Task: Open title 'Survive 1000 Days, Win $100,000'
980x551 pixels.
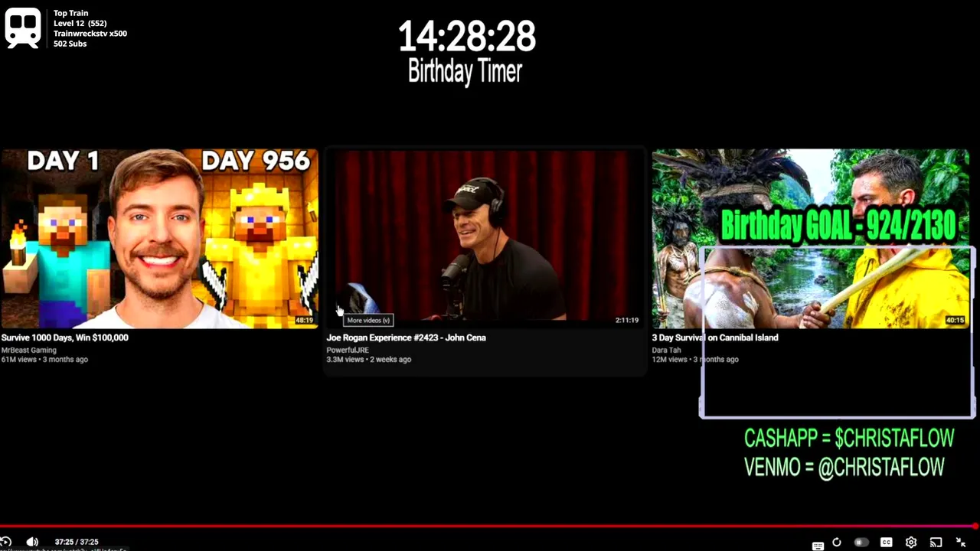Action: [x=65, y=337]
